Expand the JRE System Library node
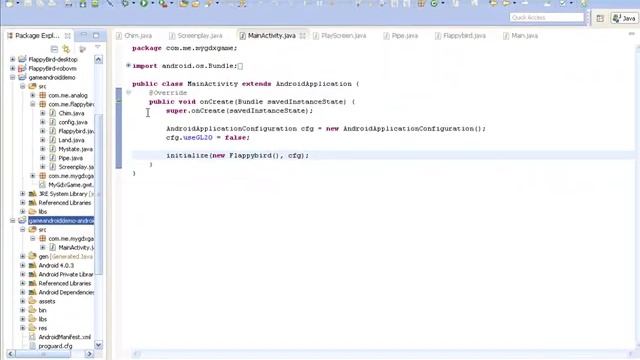 [23, 193]
